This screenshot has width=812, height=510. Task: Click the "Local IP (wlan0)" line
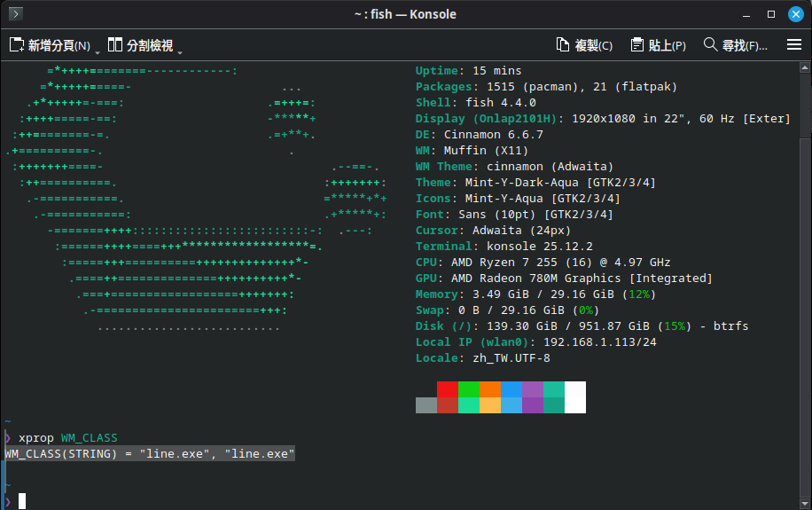pos(536,342)
